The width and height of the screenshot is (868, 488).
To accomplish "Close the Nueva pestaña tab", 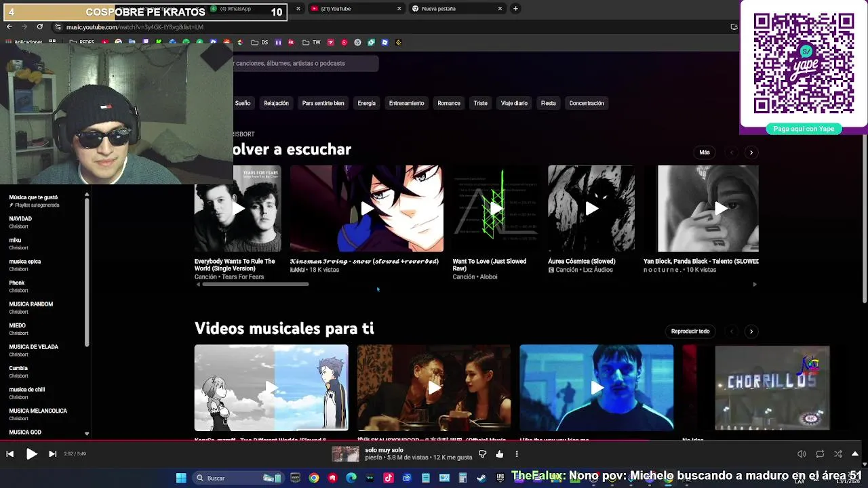I will pyautogui.click(x=500, y=9).
